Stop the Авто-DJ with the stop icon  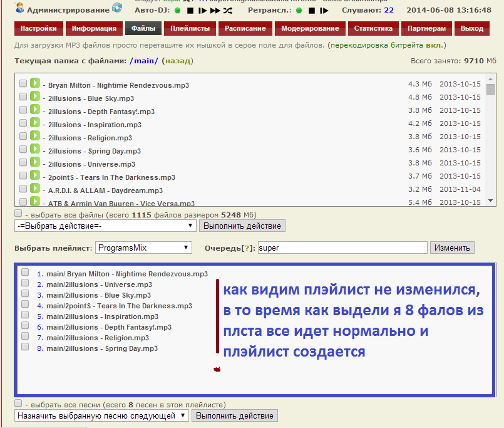click(x=190, y=11)
